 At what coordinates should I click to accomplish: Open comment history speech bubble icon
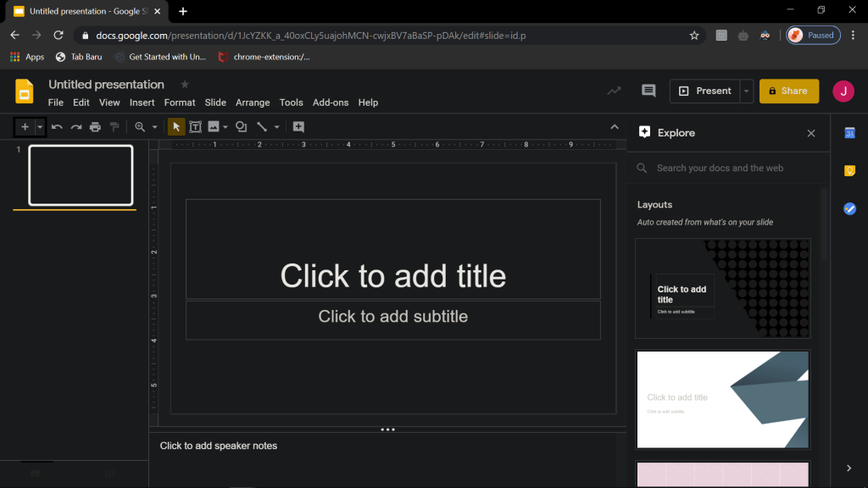(x=648, y=91)
